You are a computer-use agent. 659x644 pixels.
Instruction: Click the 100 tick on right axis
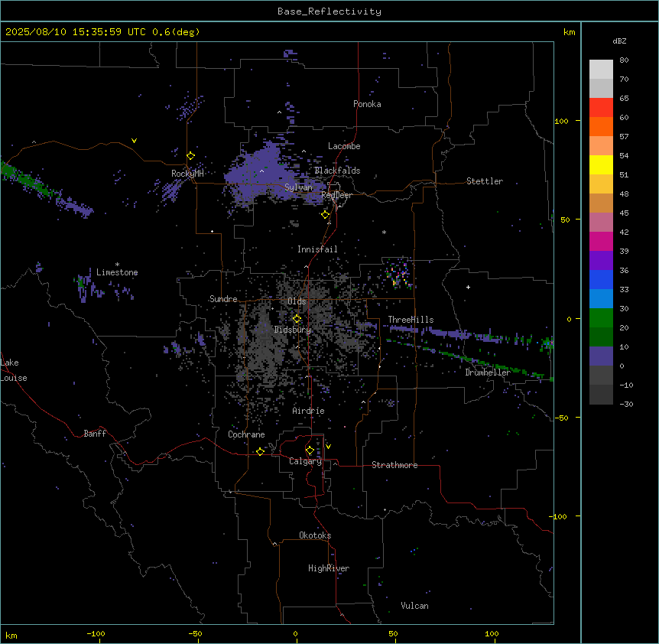point(561,121)
